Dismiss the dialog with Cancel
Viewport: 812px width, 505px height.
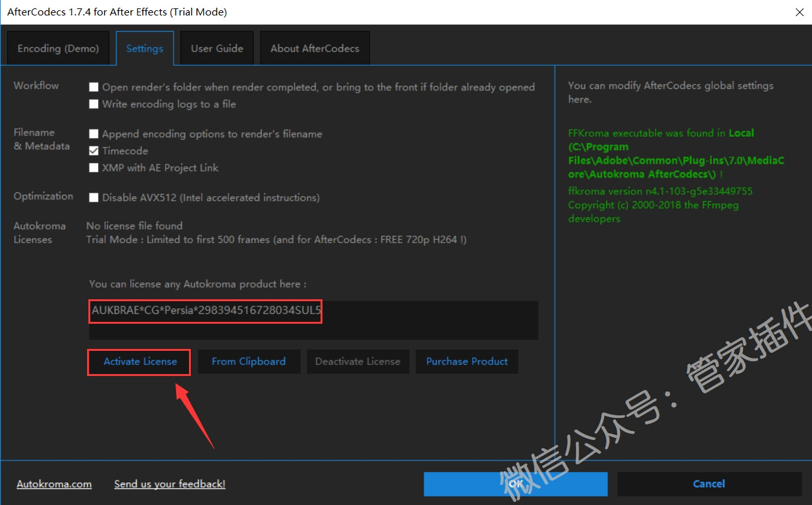point(709,484)
